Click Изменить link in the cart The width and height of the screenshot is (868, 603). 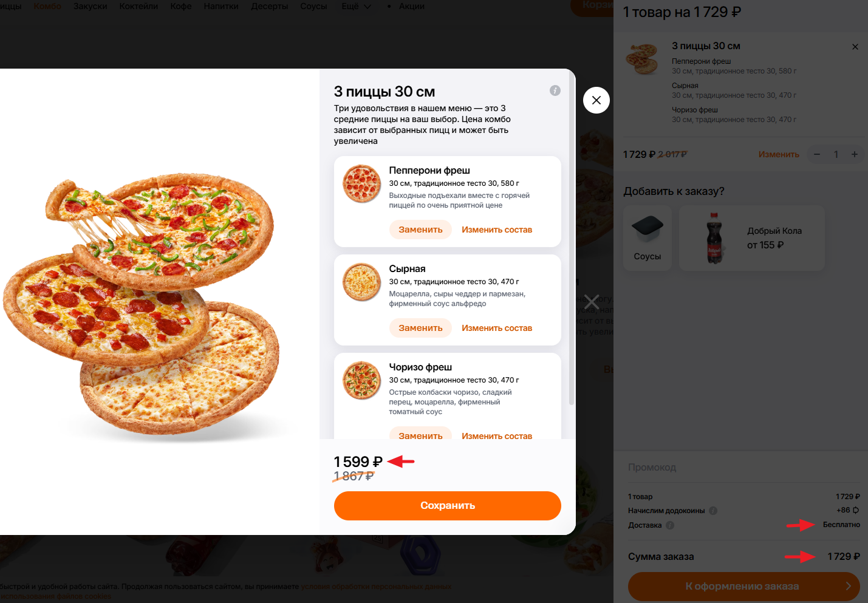pos(778,154)
